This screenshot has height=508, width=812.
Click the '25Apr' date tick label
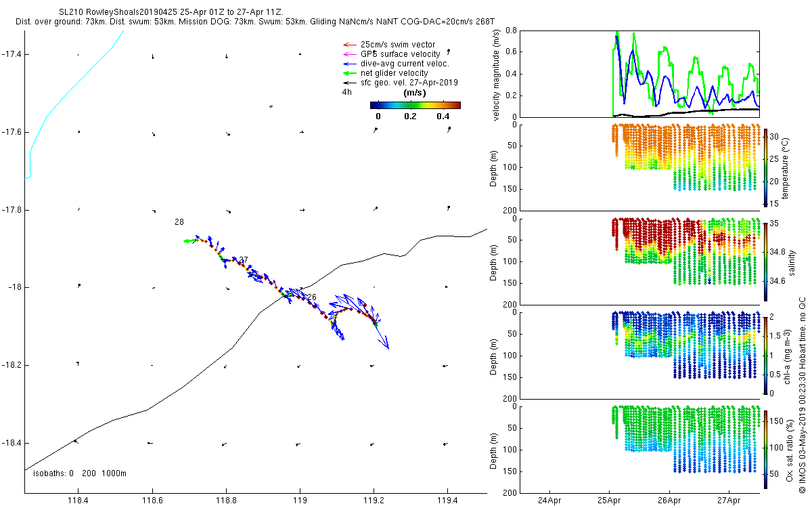[609, 502]
